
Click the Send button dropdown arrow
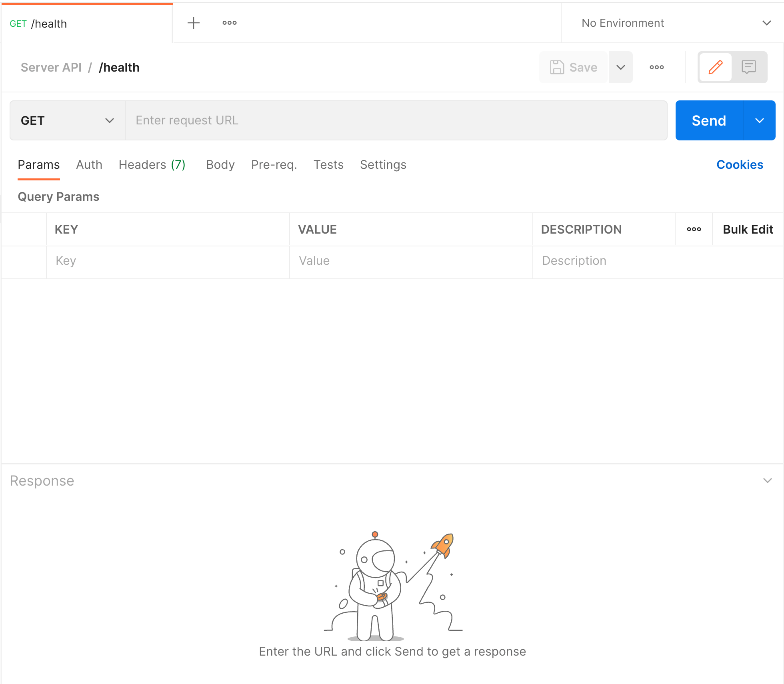click(x=760, y=121)
